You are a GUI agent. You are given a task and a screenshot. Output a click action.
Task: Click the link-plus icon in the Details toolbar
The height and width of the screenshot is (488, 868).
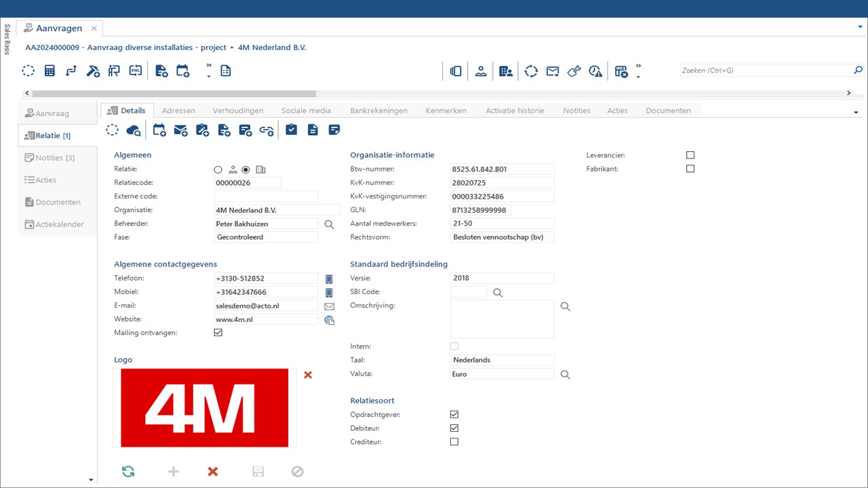pos(267,130)
